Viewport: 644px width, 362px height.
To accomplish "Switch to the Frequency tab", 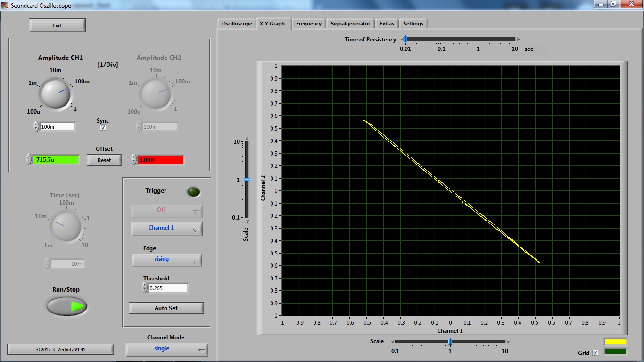I will click(309, 24).
